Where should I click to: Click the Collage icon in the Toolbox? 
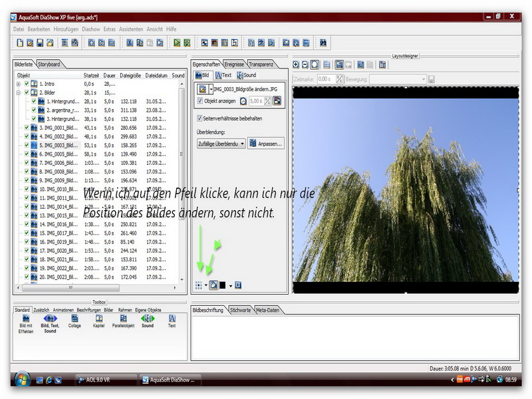point(74,319)
